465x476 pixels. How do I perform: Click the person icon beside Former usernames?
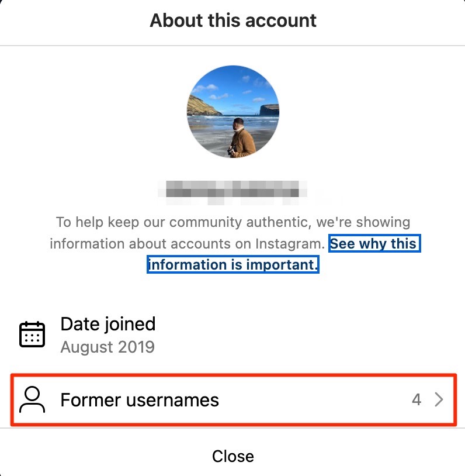point(32,400)
